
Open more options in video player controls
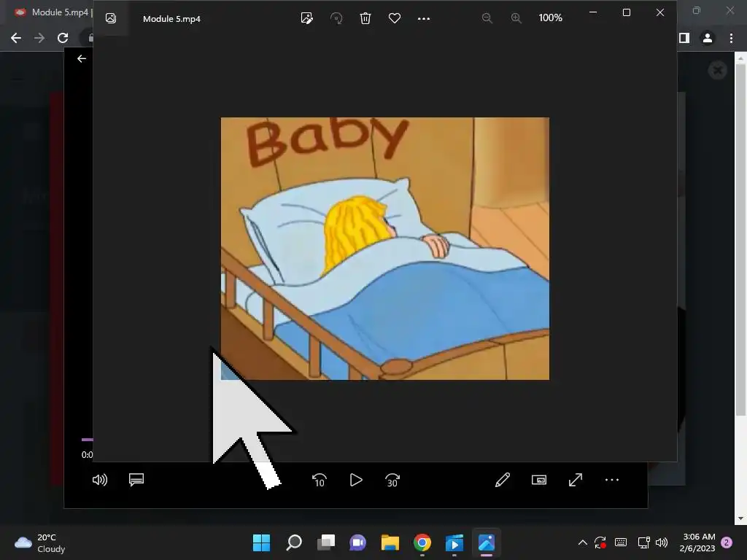pyautogui.click(x=612, y=480)
